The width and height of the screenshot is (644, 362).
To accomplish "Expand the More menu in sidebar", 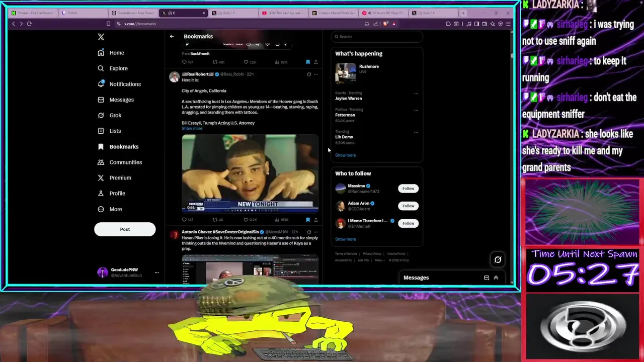I will [x=110, y=209].
